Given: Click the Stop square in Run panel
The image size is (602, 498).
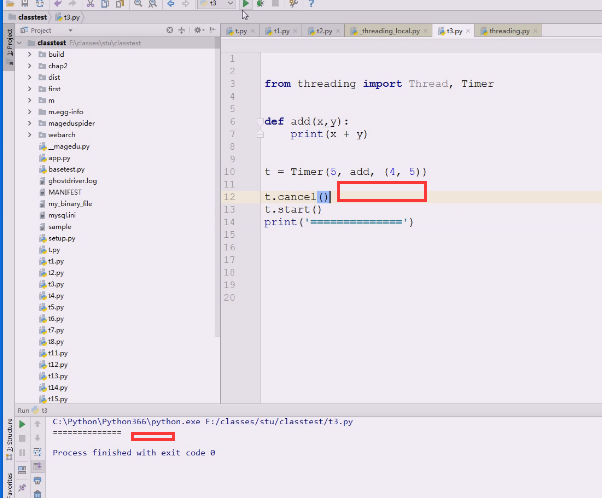Looking at the screenshot, I should coord(22,438).
